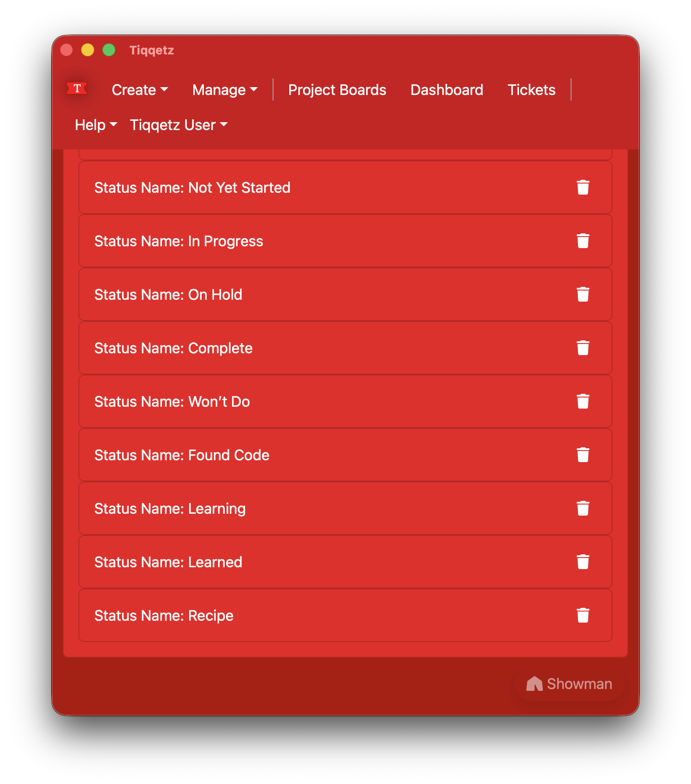Remove the Complete status via trash icon
This screenshot has height=784, width=691.
tap(583, 348)
